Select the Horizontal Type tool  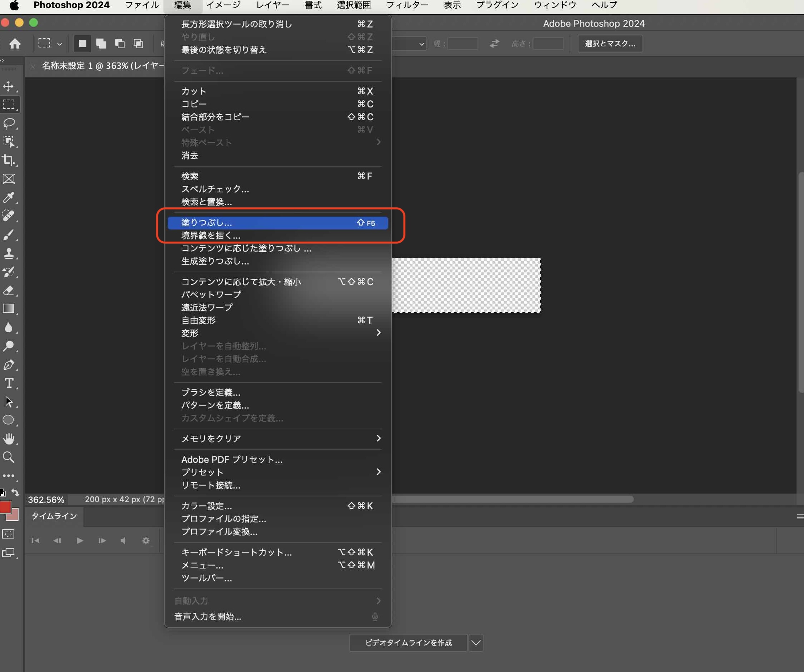click(9, 383)
